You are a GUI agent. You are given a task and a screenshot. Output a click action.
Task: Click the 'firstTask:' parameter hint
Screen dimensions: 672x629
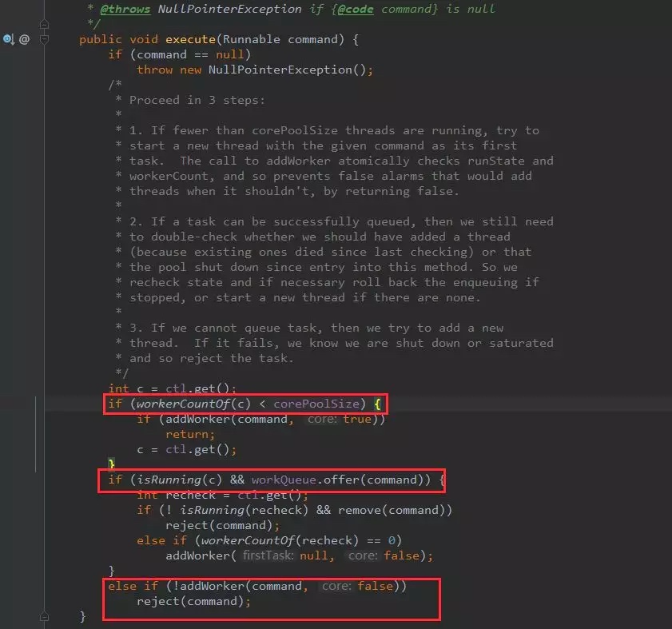point(268,555)
